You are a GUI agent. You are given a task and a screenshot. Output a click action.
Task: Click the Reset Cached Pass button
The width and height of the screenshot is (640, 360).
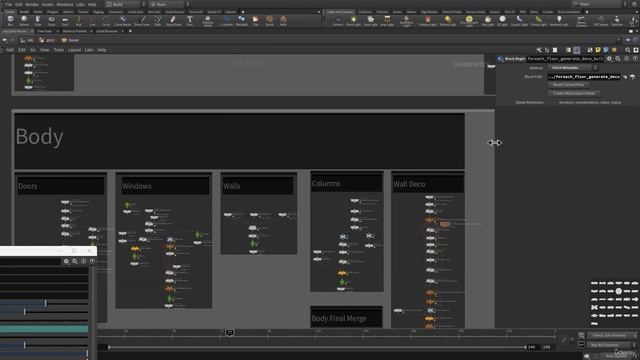coord(569,85)
